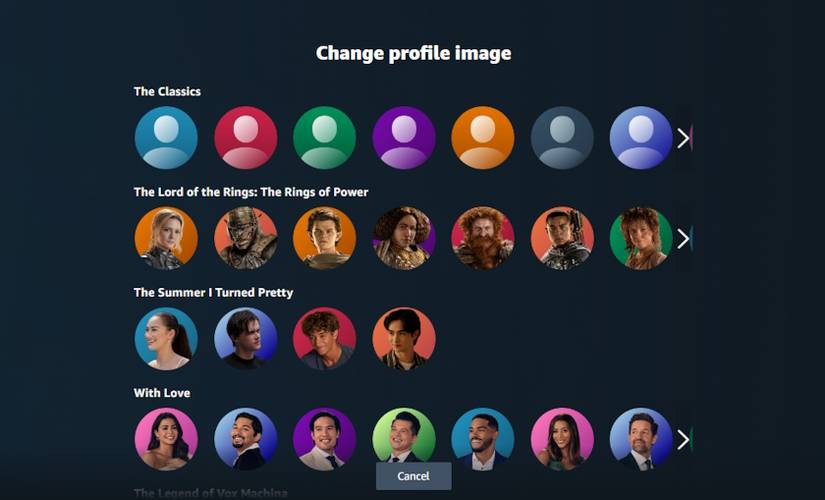Choose the ponytail woman avatar on teal
The height and width of the screenshot is (500, 825).
(166, 338)
